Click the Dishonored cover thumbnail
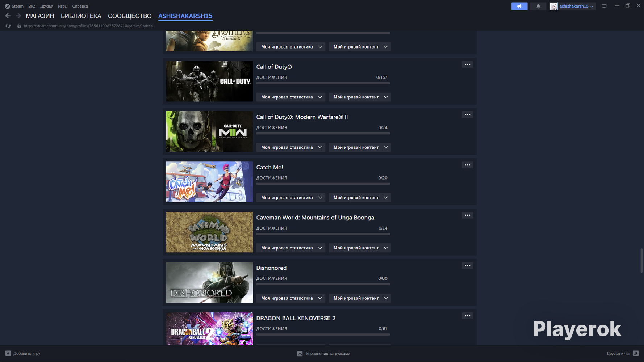This screenshot has height=362, width=644. point(209,282)
